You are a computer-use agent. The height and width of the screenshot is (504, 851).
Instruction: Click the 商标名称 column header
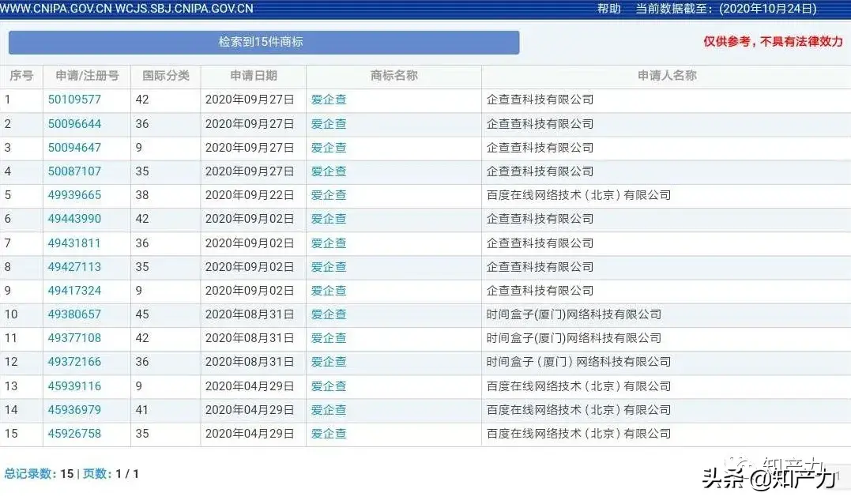pyautogui.click(x=394, y=76)
